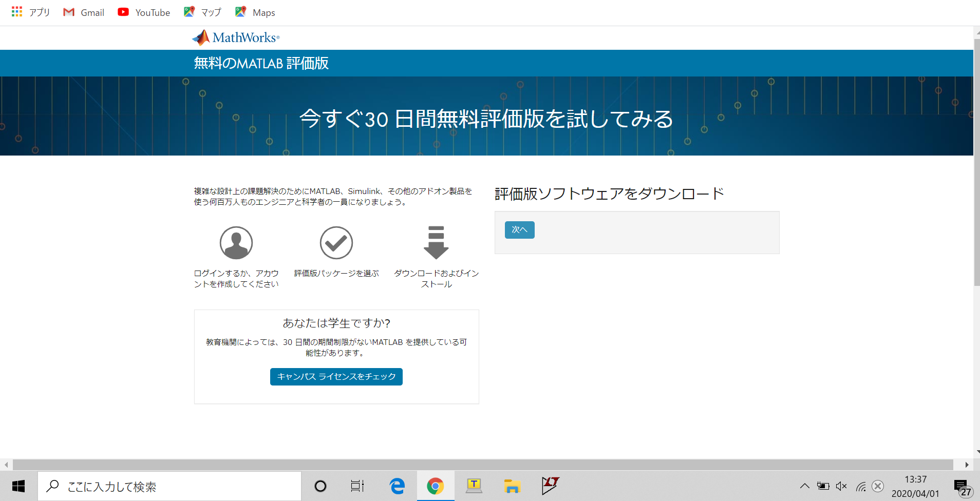
Task: Click the あなたは学生ですか? heading
Action: tap(336, 323)
